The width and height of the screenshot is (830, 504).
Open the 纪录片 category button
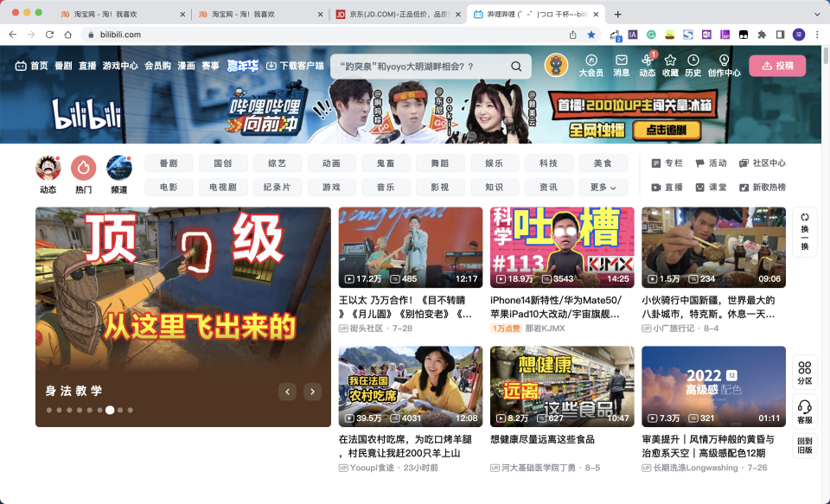click(278, 188)
